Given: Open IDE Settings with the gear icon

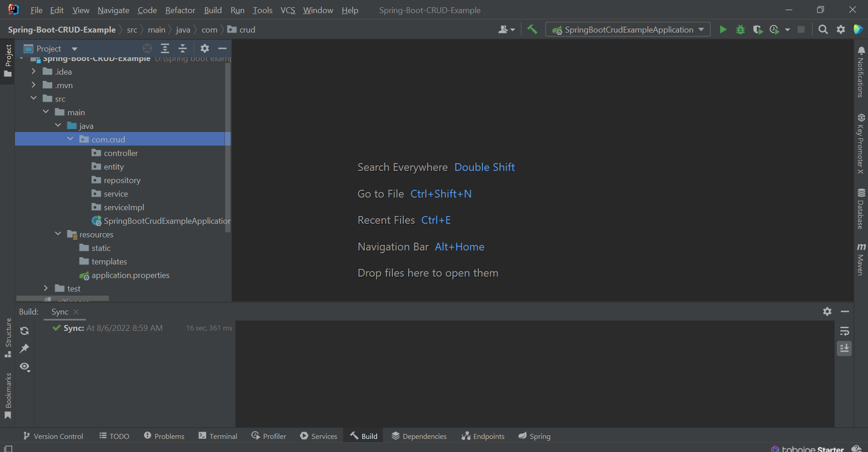Looking at the screenshot, I should pos(841,29).
